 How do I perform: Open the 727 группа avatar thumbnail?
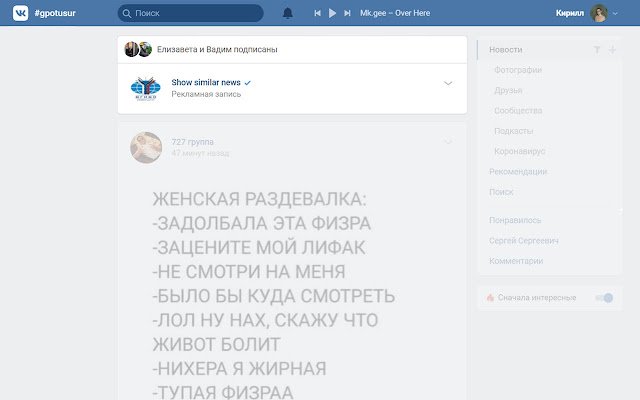click(x=146, y=147)
